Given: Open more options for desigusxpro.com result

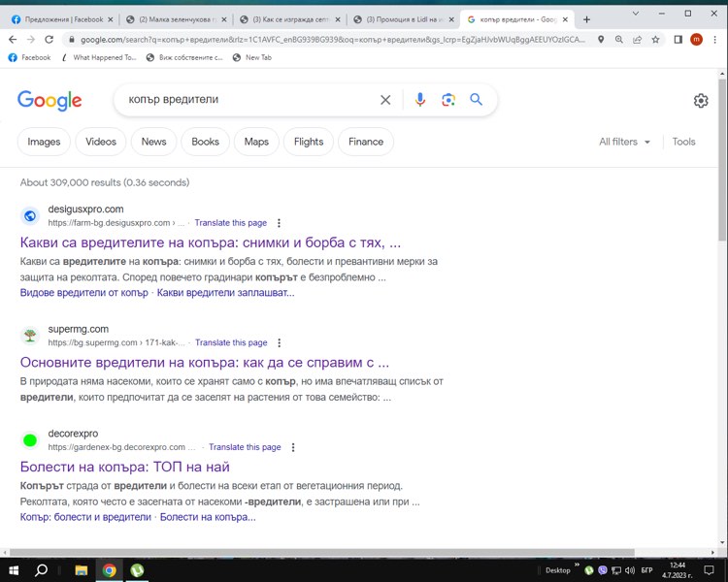Looking at the screenshot, I should 279,223.
